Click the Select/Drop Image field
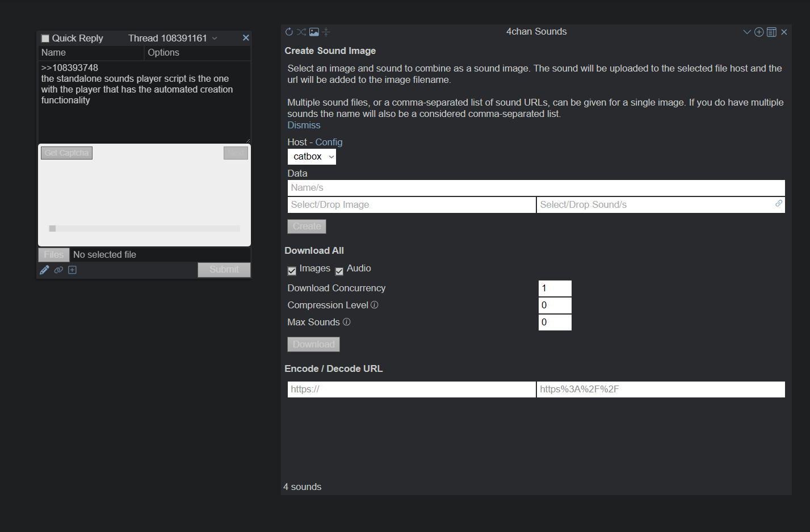 412,205
